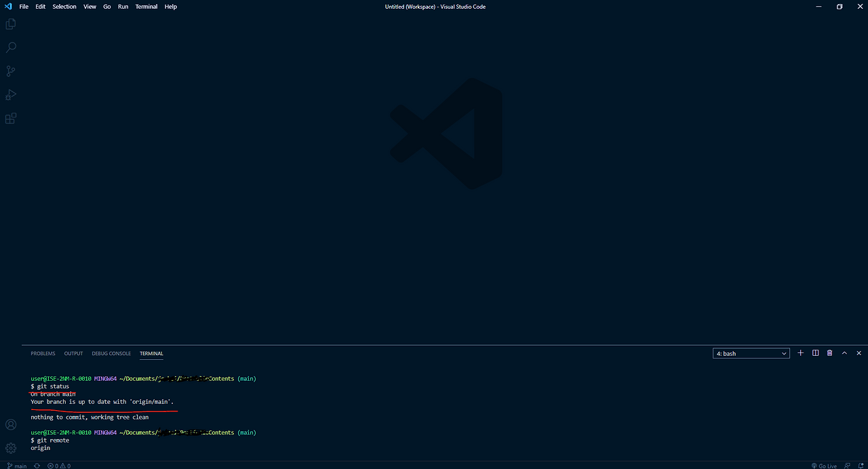Kill the terminal with the trash icon
868x469 pixels.
pos(829,352)
